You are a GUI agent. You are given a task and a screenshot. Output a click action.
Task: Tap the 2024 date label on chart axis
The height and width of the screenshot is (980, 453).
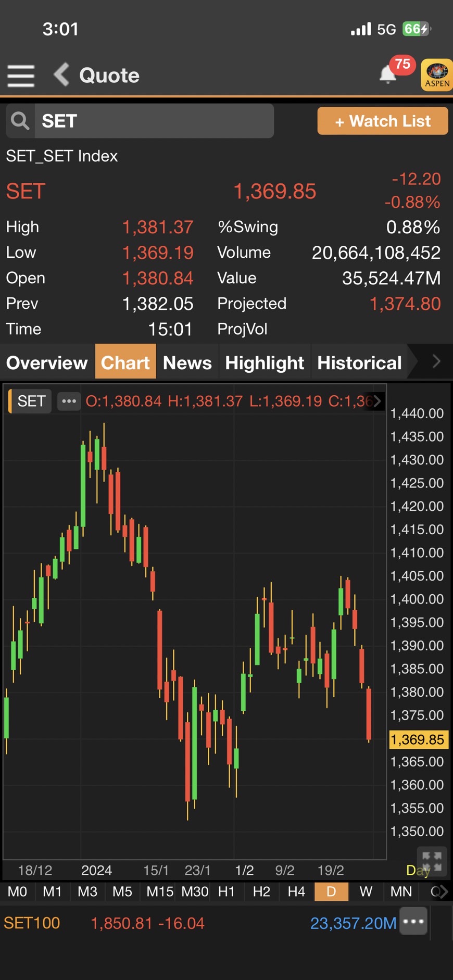point(97,870)
